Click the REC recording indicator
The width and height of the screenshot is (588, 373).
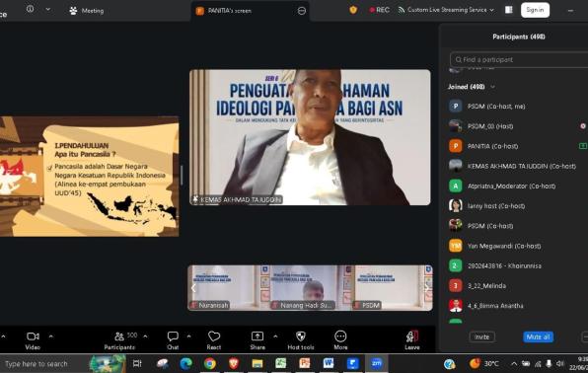coord(379,10)
